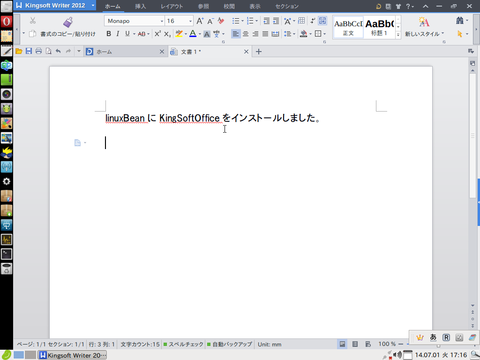Center align the paragraph
Image resolution: width=480 pixels, height=360 pixels.
(246, 34)
